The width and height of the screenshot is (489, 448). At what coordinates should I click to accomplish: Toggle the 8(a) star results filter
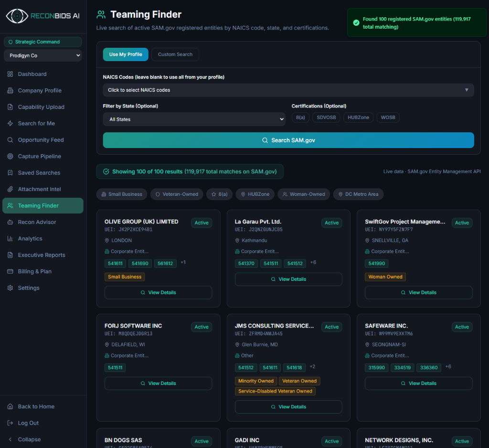coord(219,194)
